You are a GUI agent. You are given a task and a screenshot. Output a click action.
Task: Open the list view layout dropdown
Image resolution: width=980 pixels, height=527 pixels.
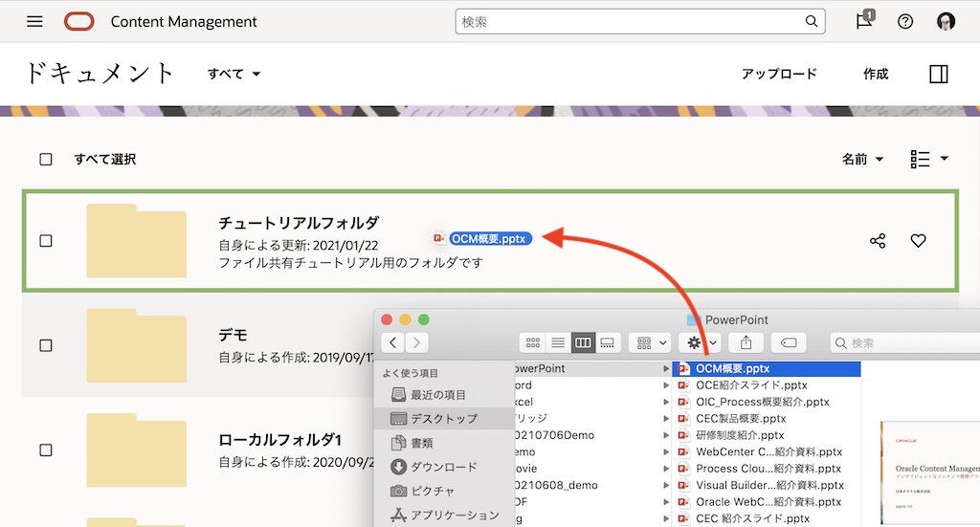(x=929, y=160)
